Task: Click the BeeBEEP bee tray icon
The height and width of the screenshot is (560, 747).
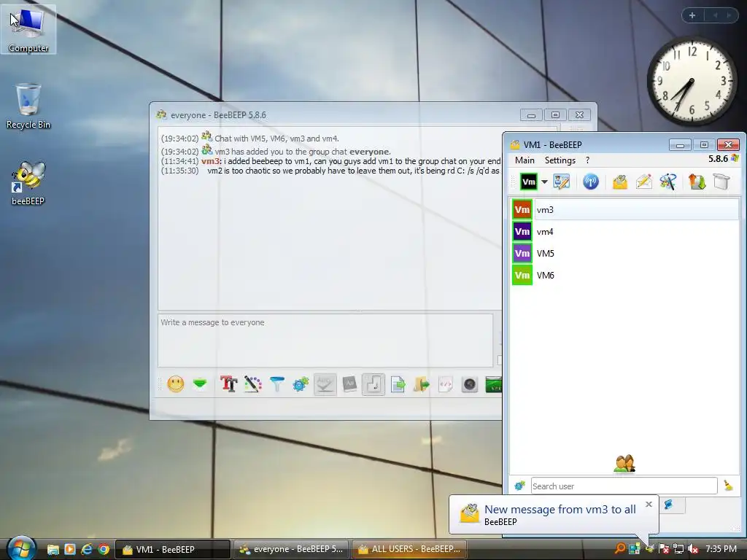Action: (649, 549)
